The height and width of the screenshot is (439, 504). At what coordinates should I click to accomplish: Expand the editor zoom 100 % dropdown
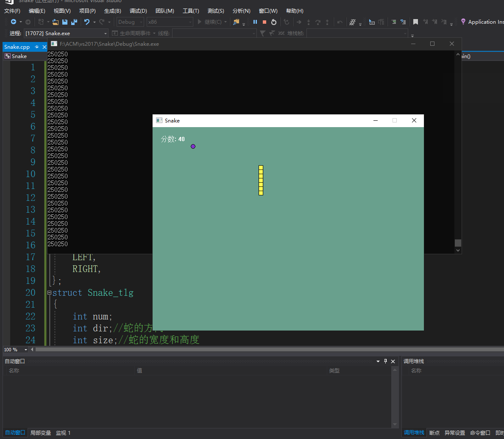26,350
